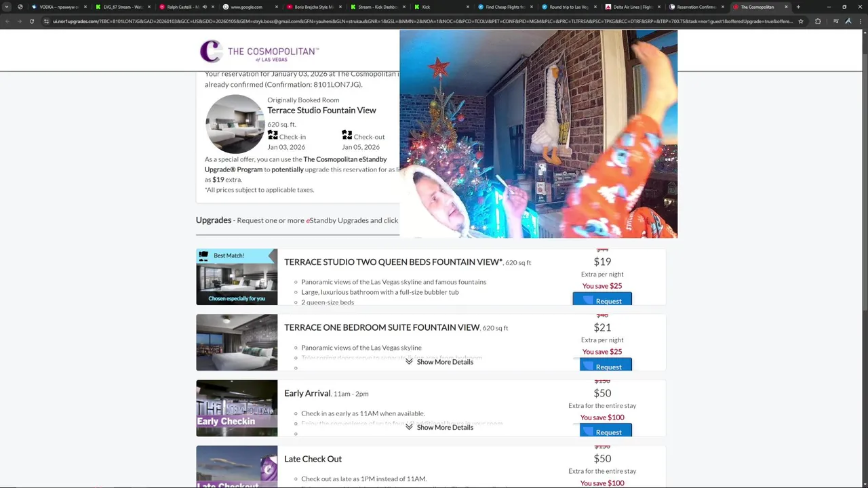The height and width of the screenshot is (488, 868).
Task: Select 'TERRACE ONE BEDROOM SUITE FOUNTAIN VIEW' title
Action: point(382,328)
